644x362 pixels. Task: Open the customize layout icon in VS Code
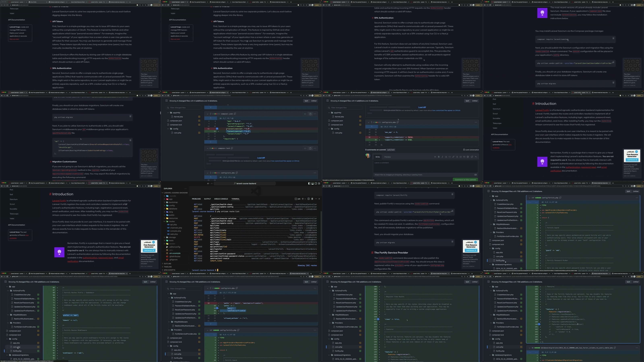click(x=319, y=183)
